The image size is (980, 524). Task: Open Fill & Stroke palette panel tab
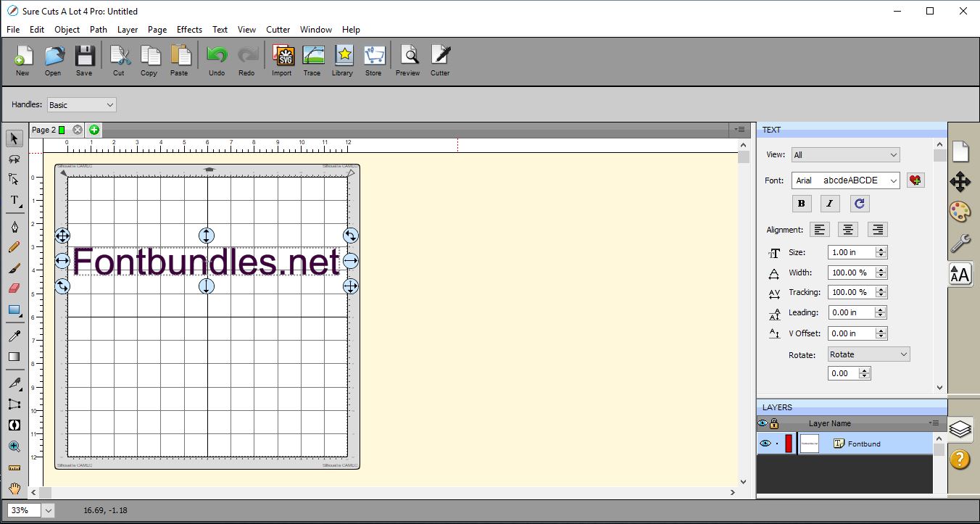tap(960, 212)
